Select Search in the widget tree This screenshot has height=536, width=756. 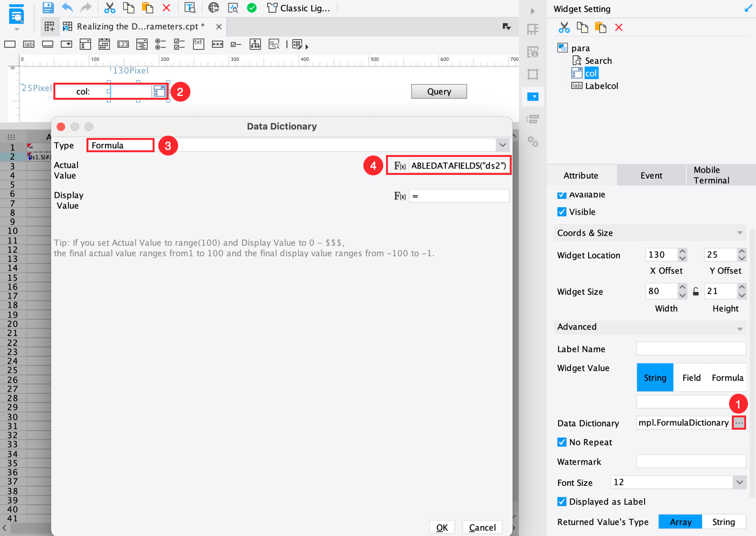598,61
